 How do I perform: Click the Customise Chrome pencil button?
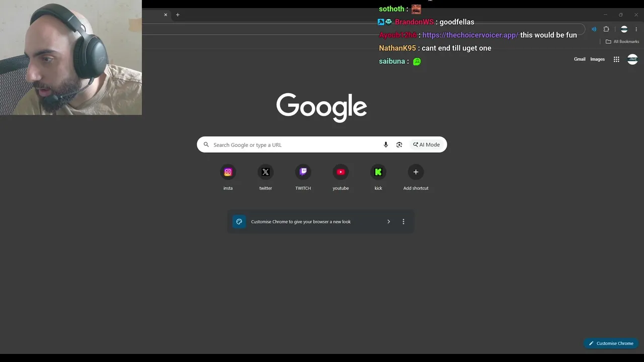tap(611, 343)
